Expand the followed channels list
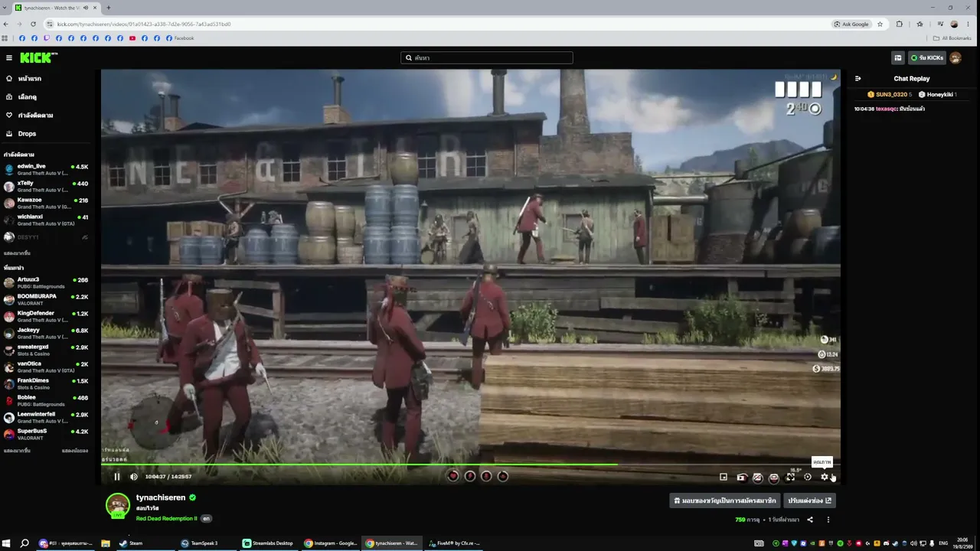 17,253
